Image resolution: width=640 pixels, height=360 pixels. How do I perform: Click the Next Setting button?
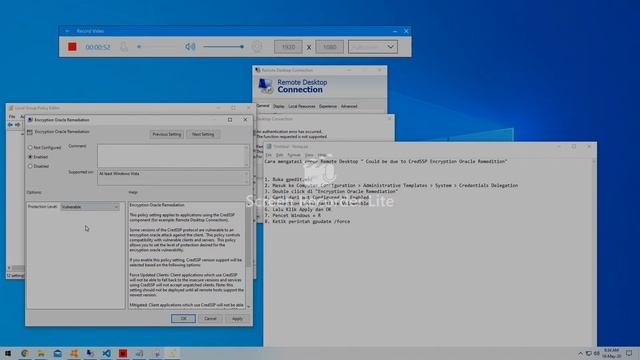pos(203,134)
